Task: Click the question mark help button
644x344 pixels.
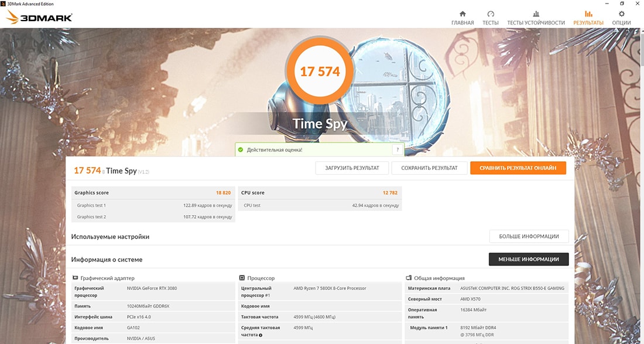Action: click(x=397, y=150)
